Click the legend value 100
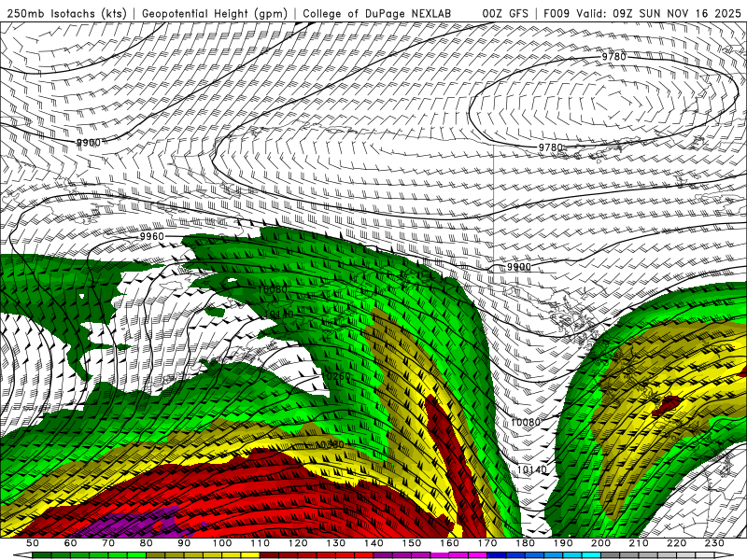747x560 pixels. (x=222, y=543)
